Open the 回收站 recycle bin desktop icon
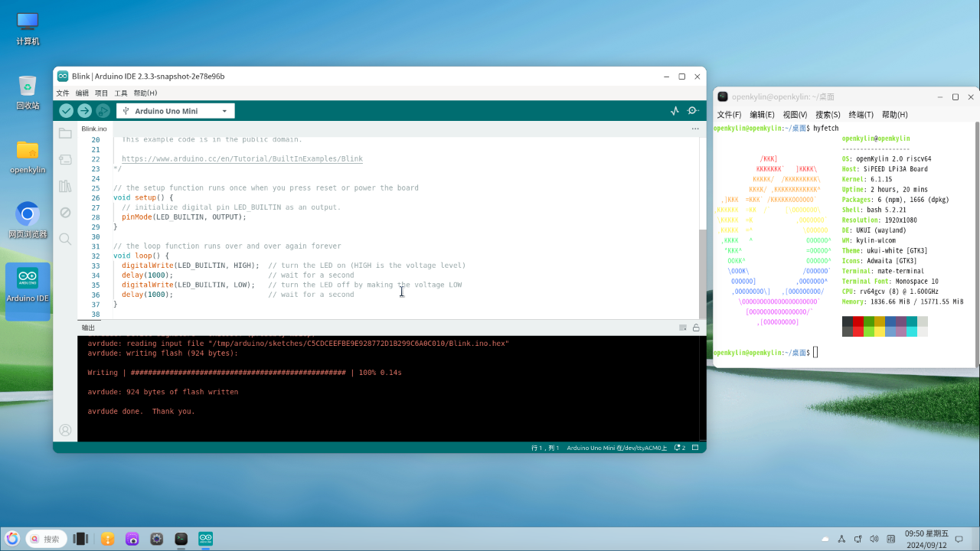 pyautogui.click(x=28, y=92)
